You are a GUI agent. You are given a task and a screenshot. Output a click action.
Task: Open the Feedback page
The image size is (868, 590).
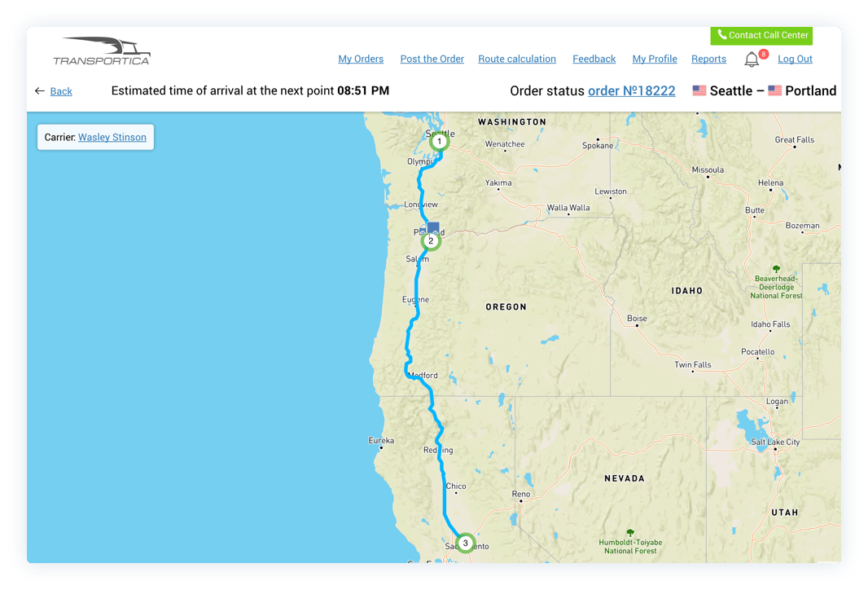pyautogui.click(x=594, y=59)
